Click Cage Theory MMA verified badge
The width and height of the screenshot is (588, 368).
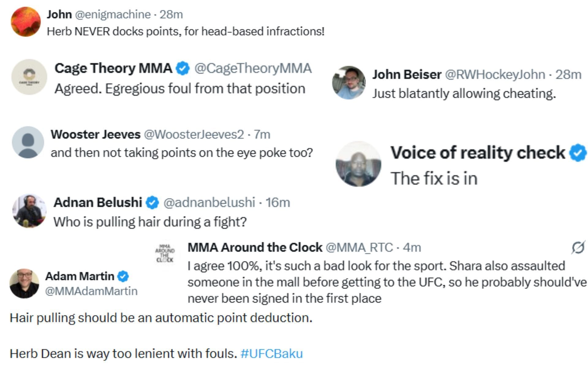[183, 68]
